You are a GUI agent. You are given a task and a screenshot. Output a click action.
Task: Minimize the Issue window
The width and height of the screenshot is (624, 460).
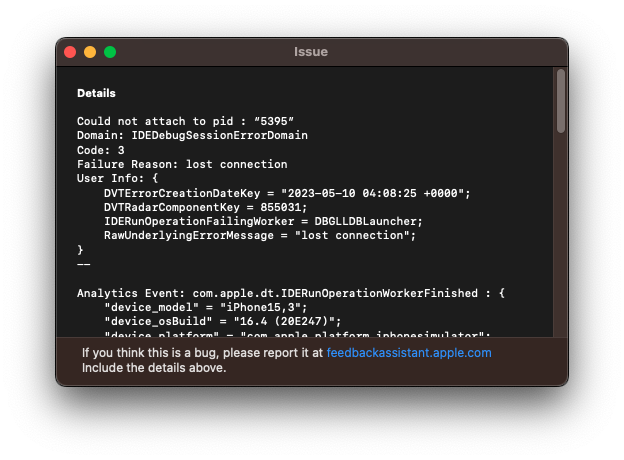90,52
